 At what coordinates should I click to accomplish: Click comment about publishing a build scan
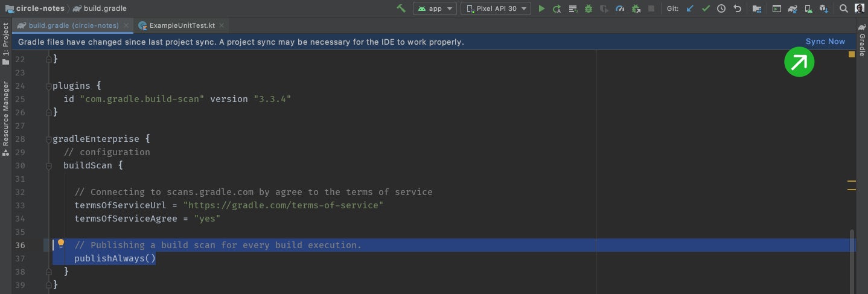[x=218, y=245]
